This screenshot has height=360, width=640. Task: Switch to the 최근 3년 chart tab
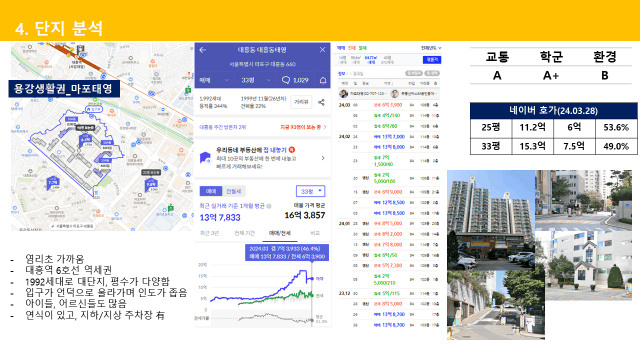coord(209,233)
